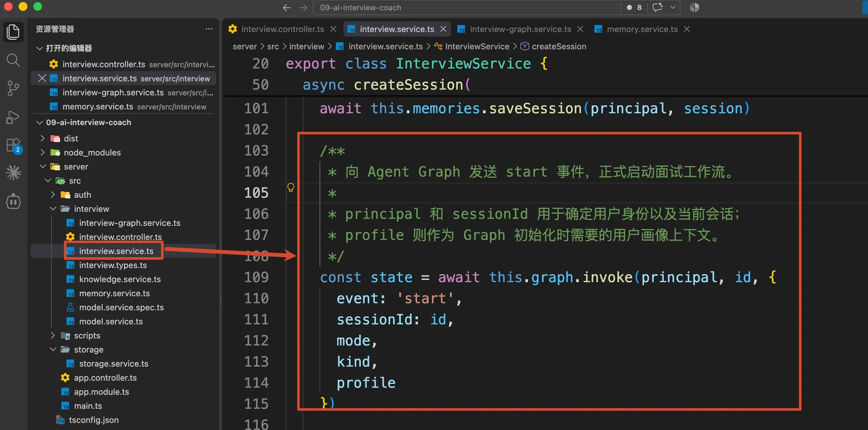The width and height of the screenshot is (868, 430).
Task: Open Explorer more actions ellipsis menu
Action: 209,29
